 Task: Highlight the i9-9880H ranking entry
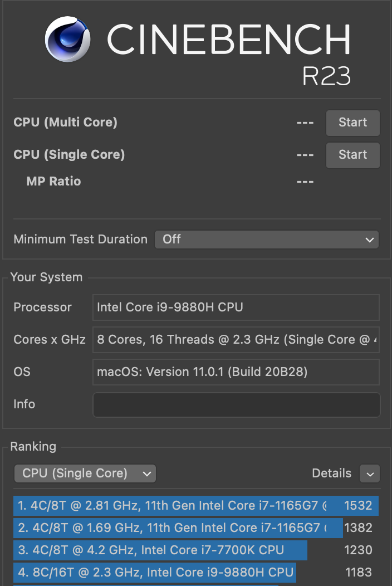pos(155,572)
